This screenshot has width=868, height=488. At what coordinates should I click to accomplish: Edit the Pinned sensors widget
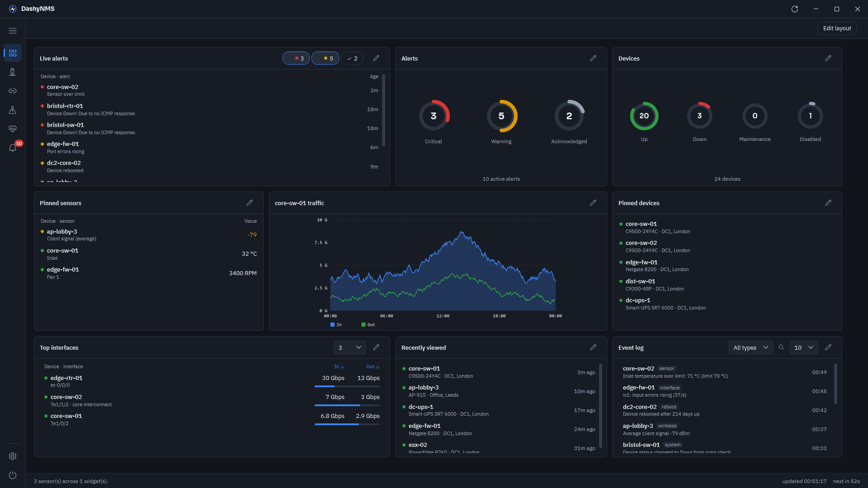pos(250,203)
